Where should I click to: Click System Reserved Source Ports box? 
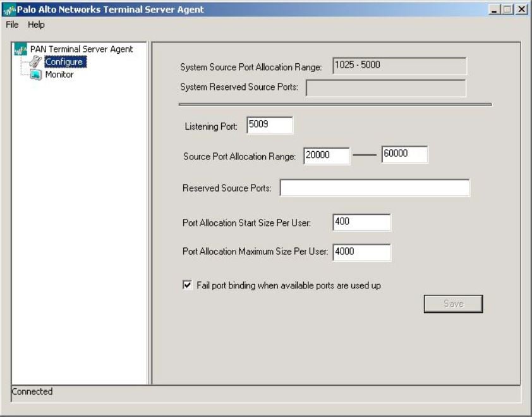[385, 88]
